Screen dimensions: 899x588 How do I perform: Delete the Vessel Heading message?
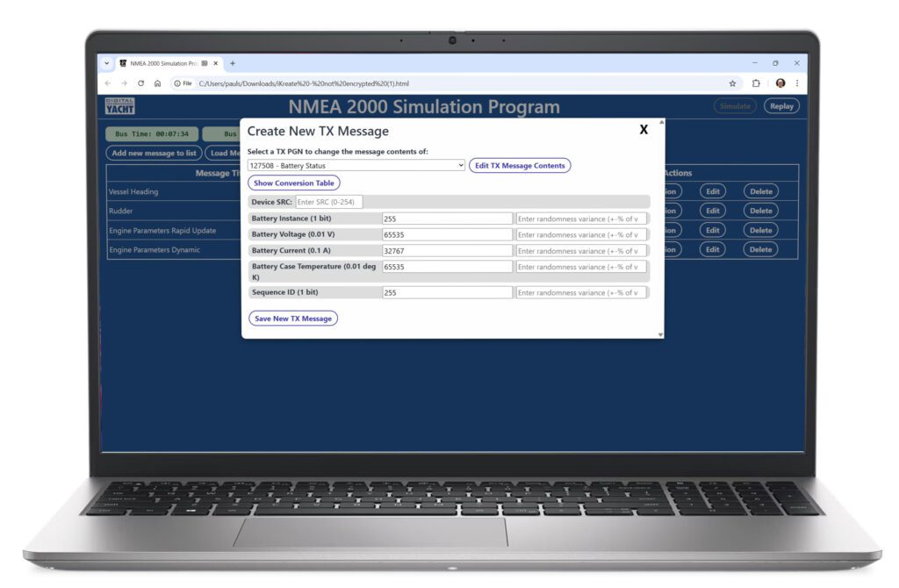click(x=760, y=191)
